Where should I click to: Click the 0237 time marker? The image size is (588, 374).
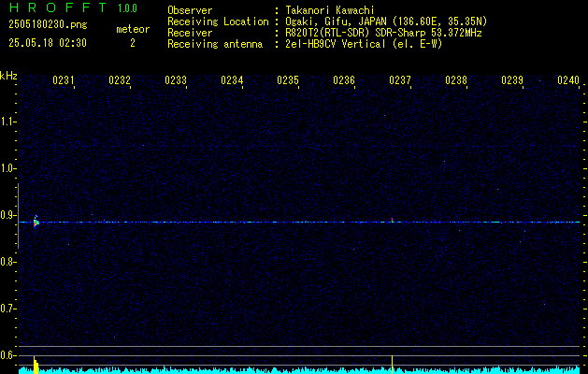(400, 80)
